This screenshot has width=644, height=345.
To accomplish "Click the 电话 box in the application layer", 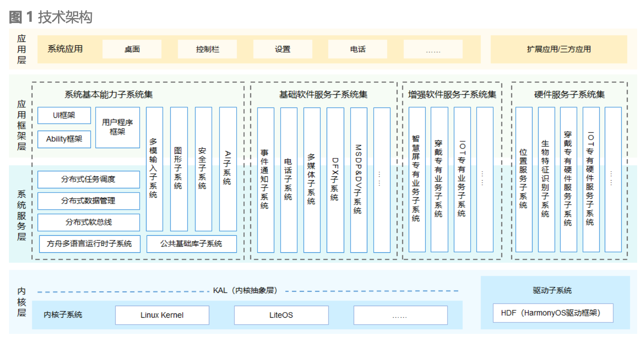I will pos(357,49).
